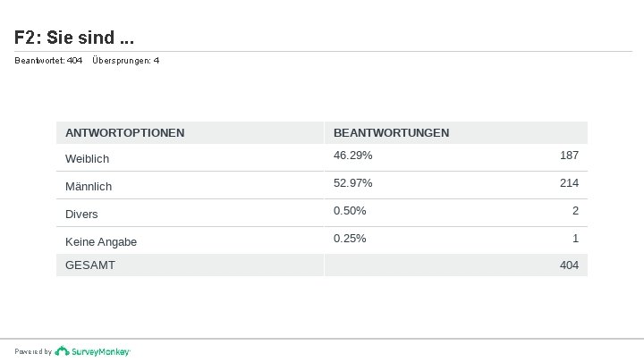Click the BEANTWORTUNGEN column header
The width and height of the screenshot is (644, 362).
(392, 132)
